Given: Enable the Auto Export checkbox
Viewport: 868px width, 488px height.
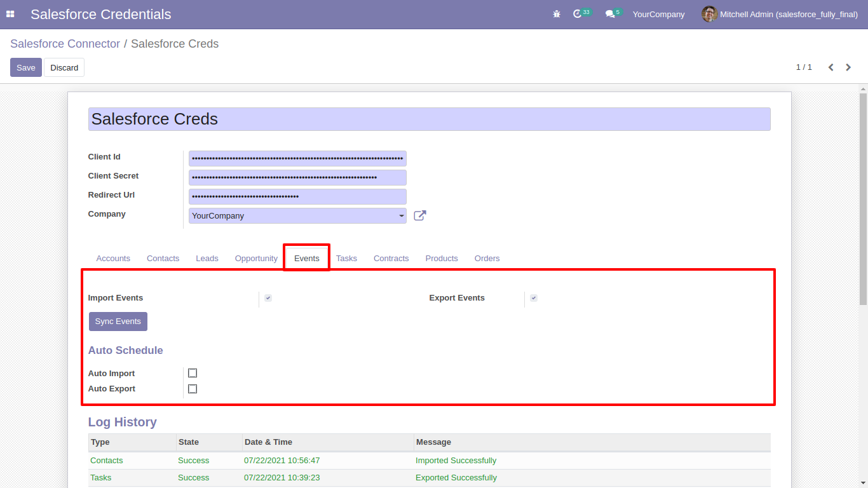Looking at the screenshot, I should pos(193,389).
